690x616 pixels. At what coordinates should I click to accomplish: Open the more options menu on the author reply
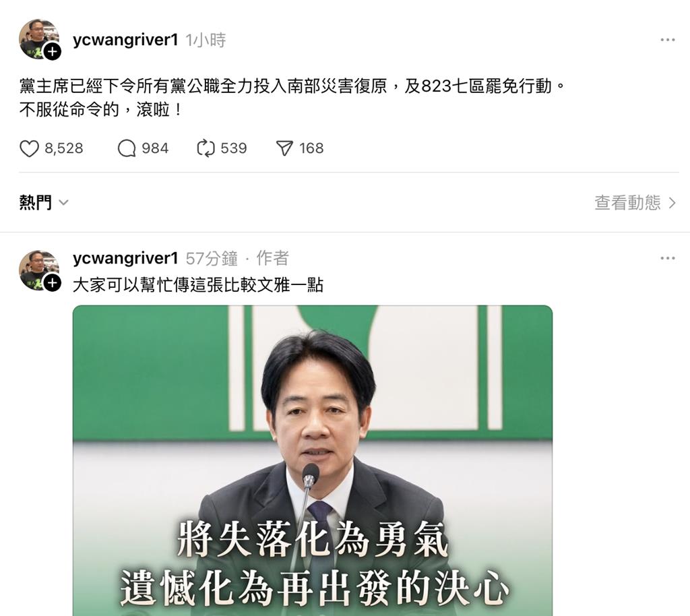[668, 258]
